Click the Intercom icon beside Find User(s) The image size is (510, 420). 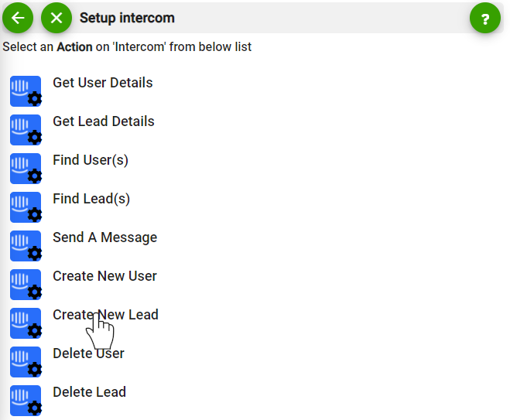(26, 169)
